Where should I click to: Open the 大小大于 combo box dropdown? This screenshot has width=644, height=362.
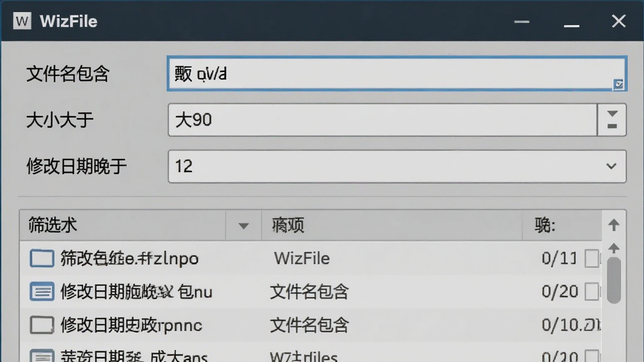612,120
